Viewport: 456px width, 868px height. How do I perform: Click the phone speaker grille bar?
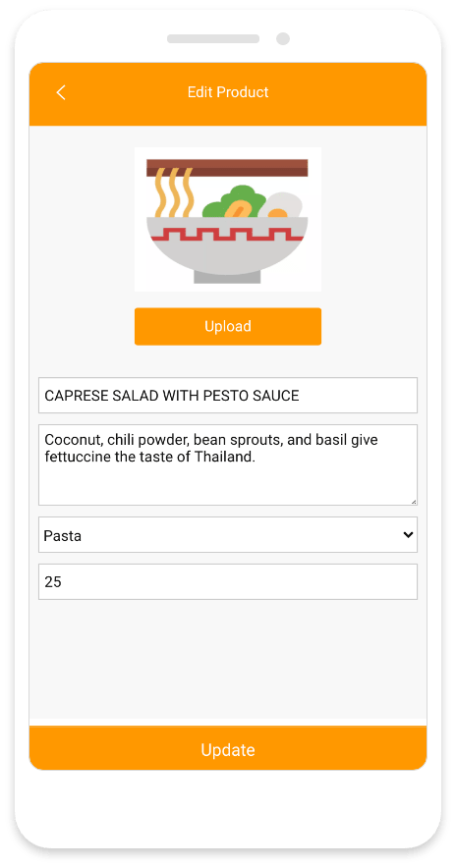(x=213, y=38)
